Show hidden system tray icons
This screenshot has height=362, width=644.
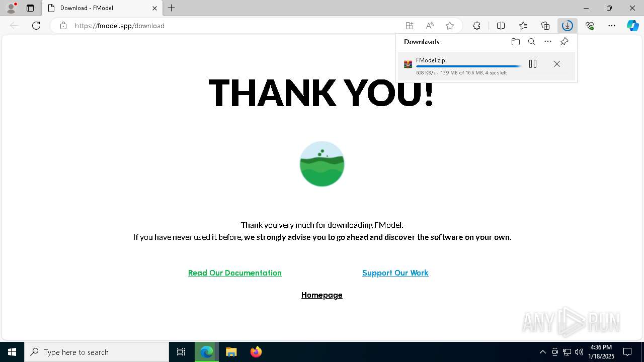tap(543, 352)
